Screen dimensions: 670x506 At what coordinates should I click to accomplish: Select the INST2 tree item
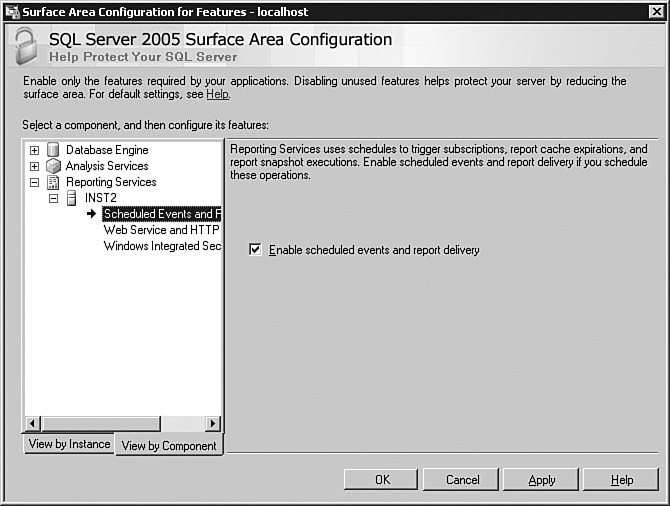pyautogui.click(x=100, y=198)
